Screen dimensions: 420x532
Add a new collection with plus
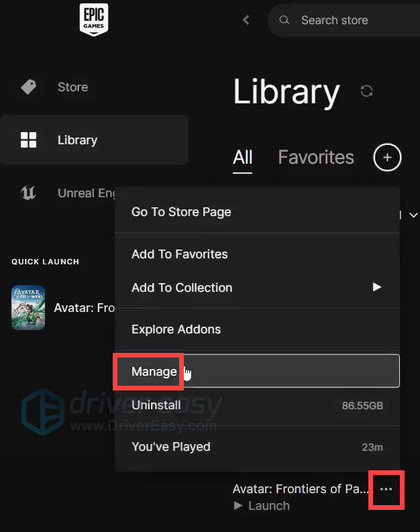[387, 158]
